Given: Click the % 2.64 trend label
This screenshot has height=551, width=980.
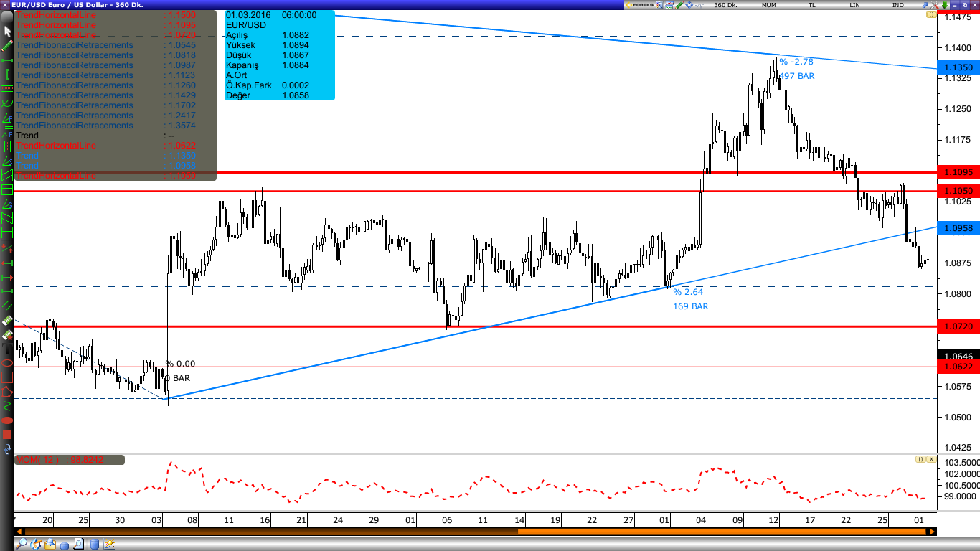Looking at the screenshot, I should (688, 292).
